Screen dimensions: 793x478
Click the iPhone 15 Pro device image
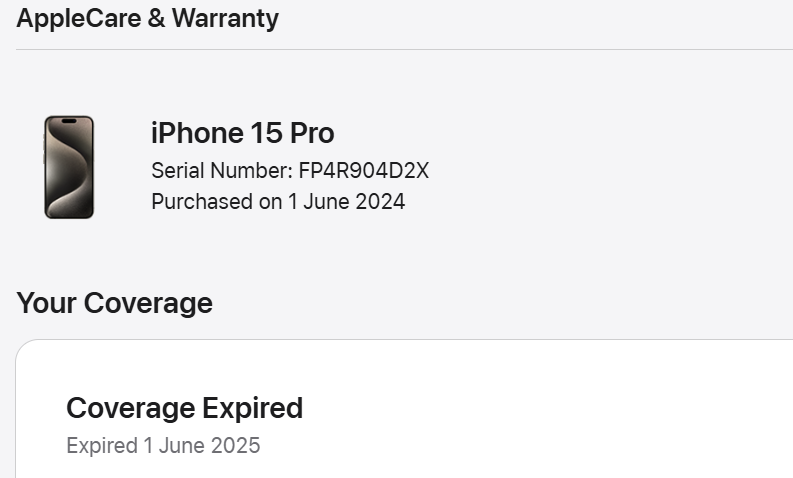(69, 167)
